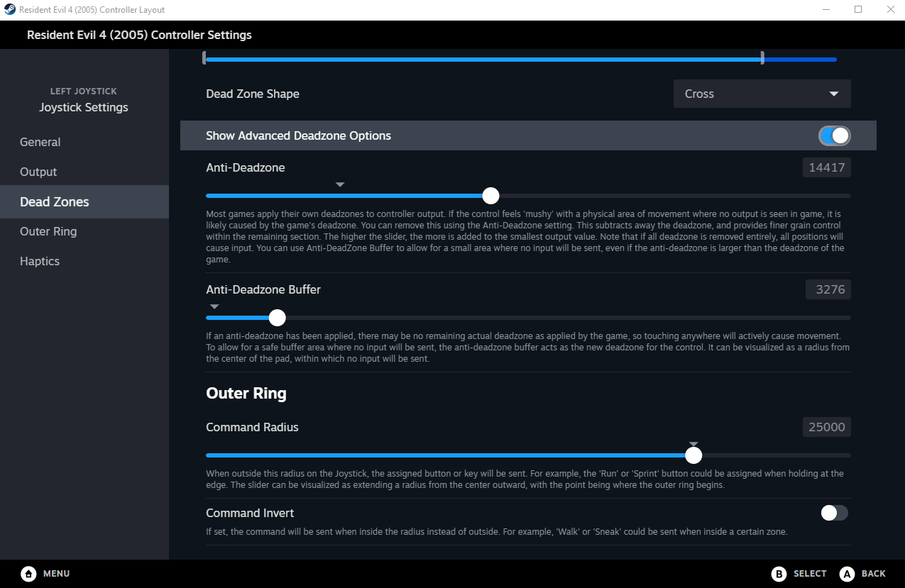Viewport: 905px width, 588px height.
Task: Click the LEFT JOYSTICK label in the sidebar
Action: pyautogui.click(x=84, y=91)
